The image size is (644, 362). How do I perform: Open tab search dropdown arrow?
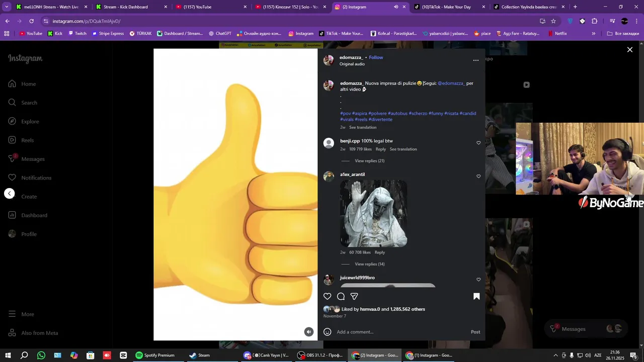6,7
